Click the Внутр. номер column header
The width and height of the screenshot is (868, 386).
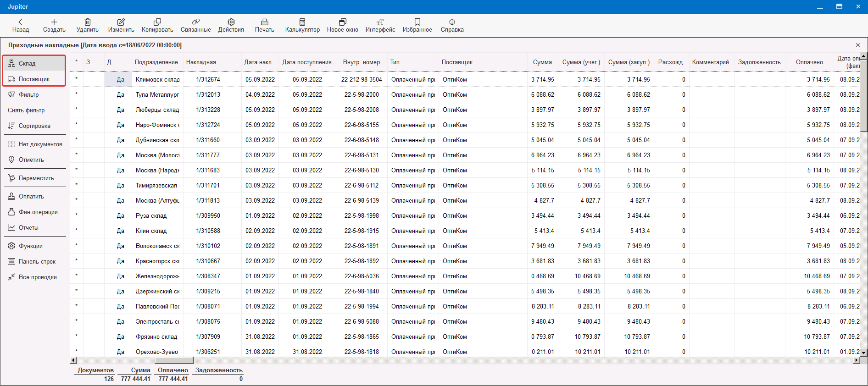pyautogui.click(x=362, y=62)
